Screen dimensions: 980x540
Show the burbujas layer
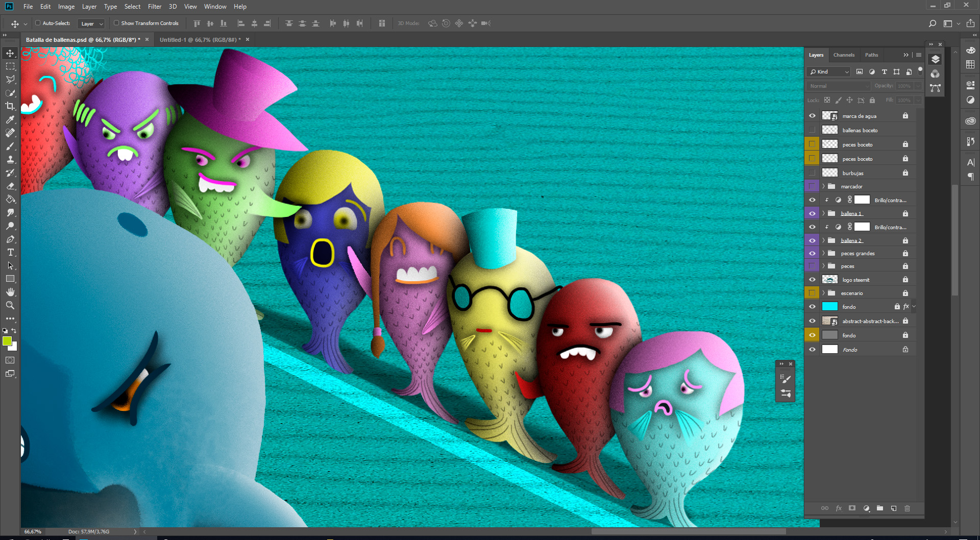tap(812, 173)
